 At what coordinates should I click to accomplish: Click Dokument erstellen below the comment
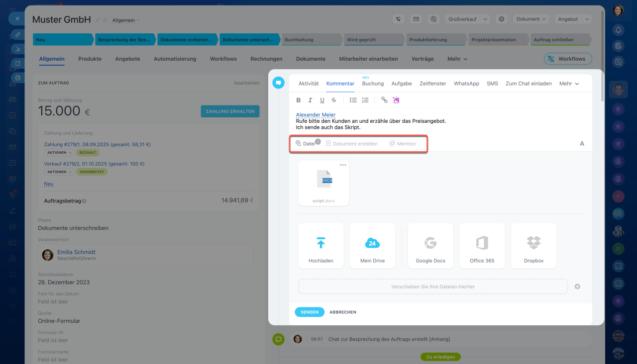[x=351, y=144]
